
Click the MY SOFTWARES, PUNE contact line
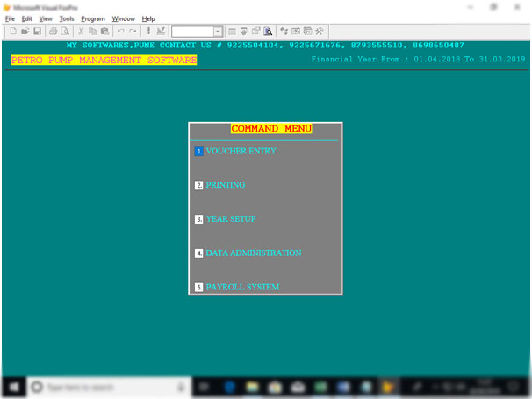point(265,45)
